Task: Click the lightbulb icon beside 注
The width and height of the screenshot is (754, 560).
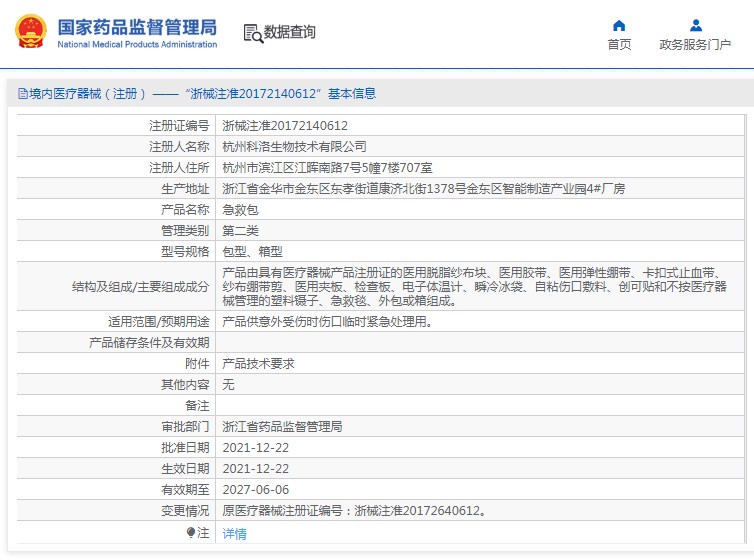Action: click(191, 533)
